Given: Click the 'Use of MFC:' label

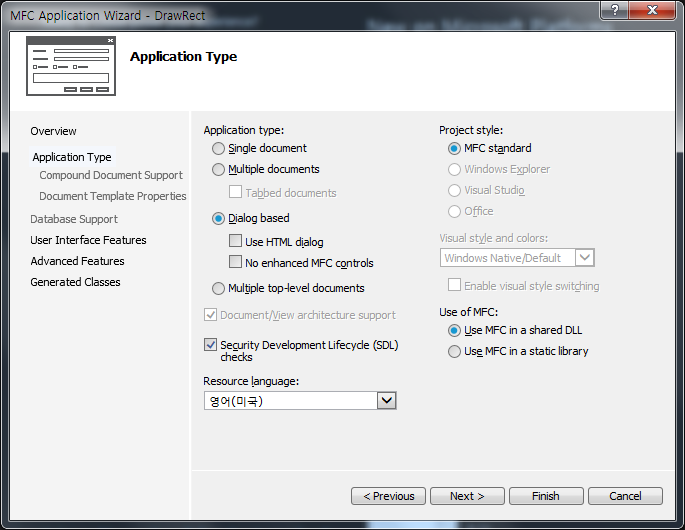Looking at the screenshot, I should 468,312.
